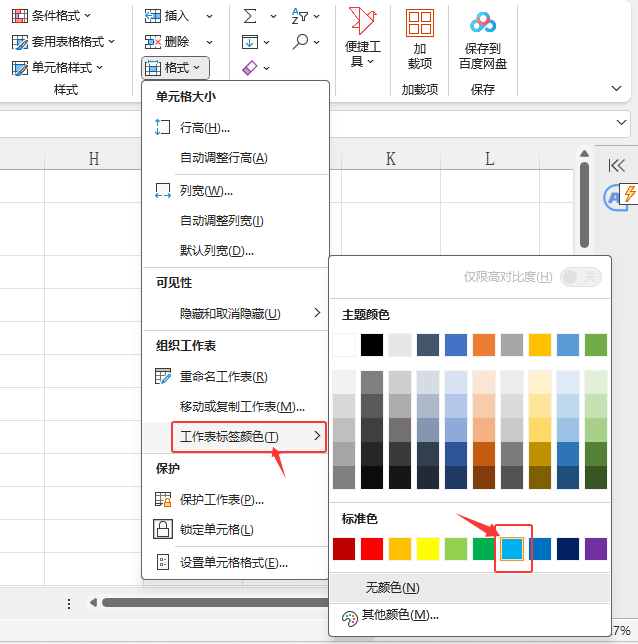638x644 pixels.
Task: Pick light blue standard color swatch
Action: 512,549
